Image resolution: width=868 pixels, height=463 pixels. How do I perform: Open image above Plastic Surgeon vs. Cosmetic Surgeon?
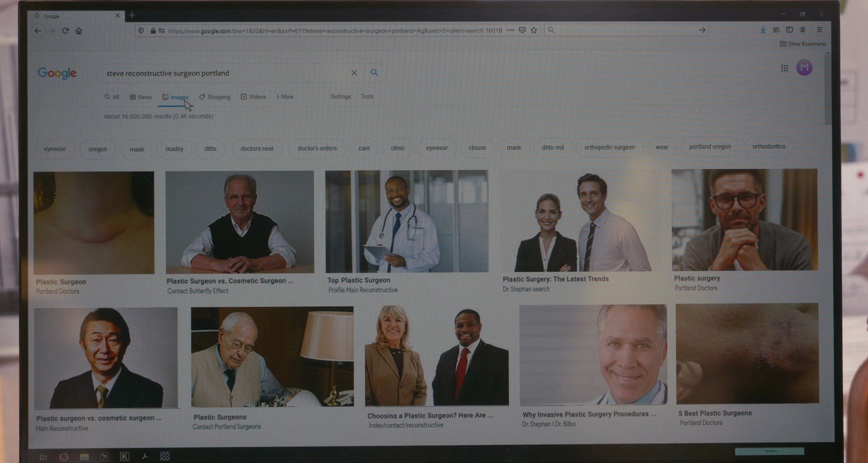pos(240,222)
